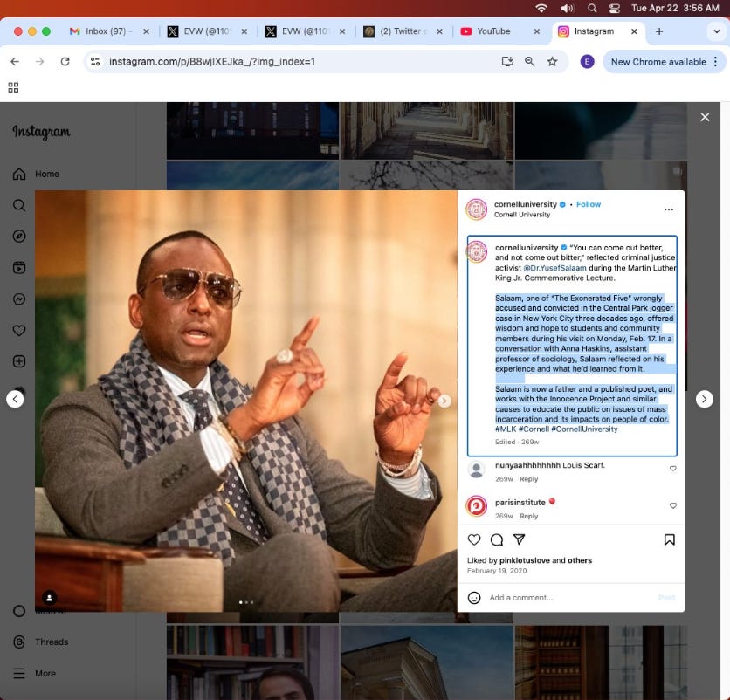The image size is (730, 700).
Task: Open macOS Control Center
Action: point(615,9)
